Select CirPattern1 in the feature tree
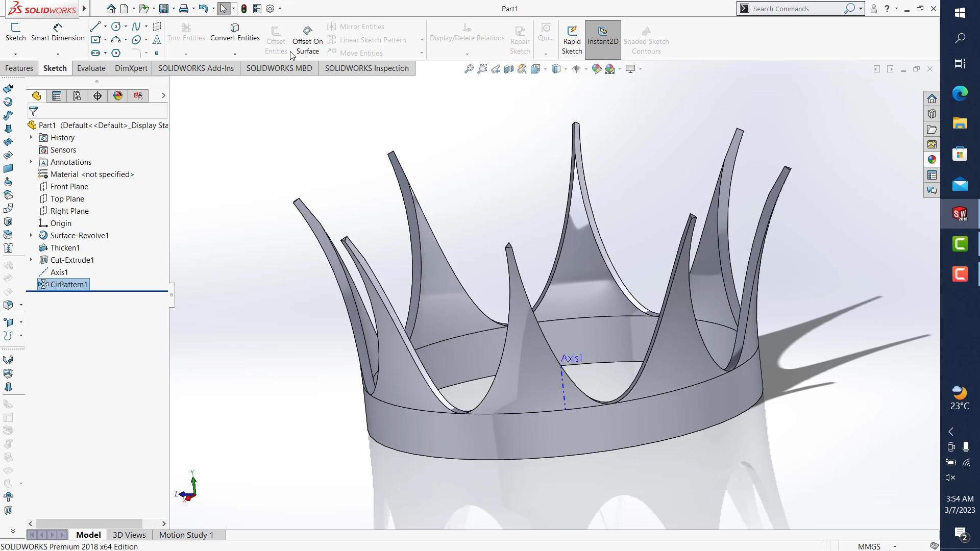 (68, 285)
